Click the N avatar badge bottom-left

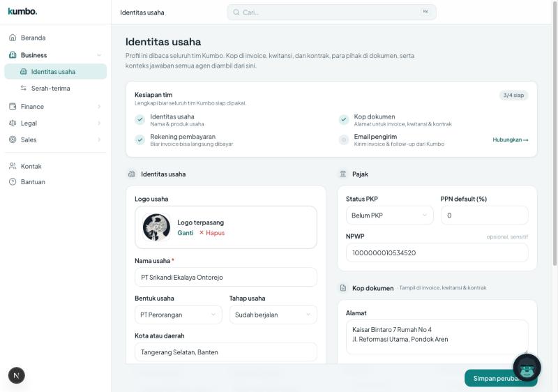click(x=16, y=375)
